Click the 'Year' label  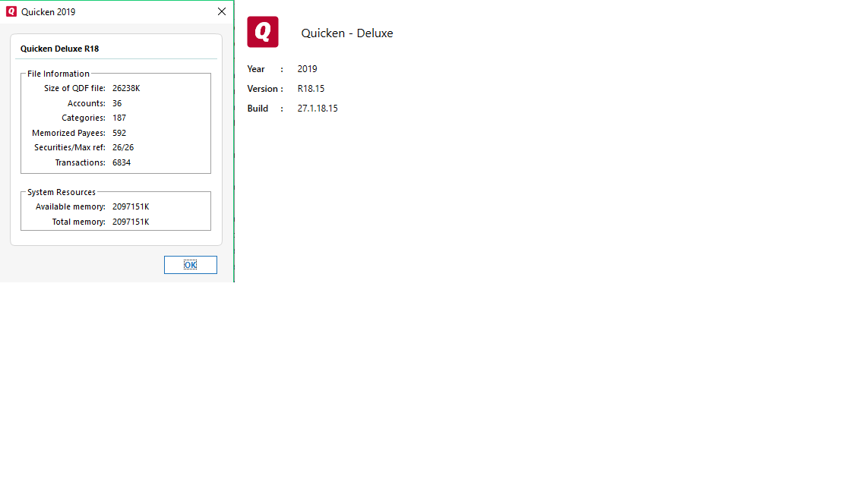pyautogui.click(x=255, y=69)
